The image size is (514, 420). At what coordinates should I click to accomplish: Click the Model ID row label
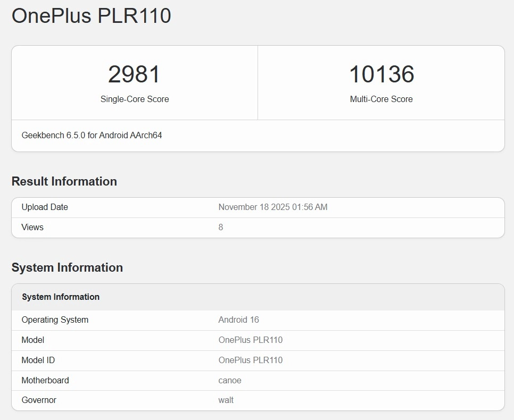click(x=38, y=360)
